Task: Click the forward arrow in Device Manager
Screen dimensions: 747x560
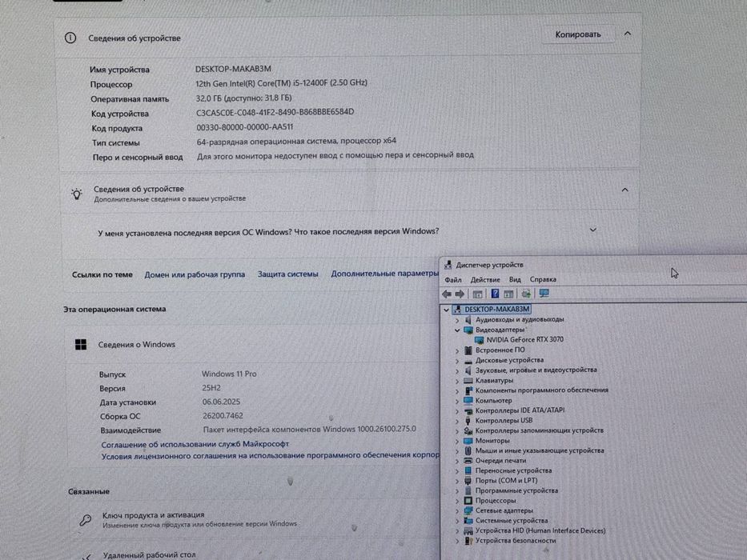Action: coord(460,294)
